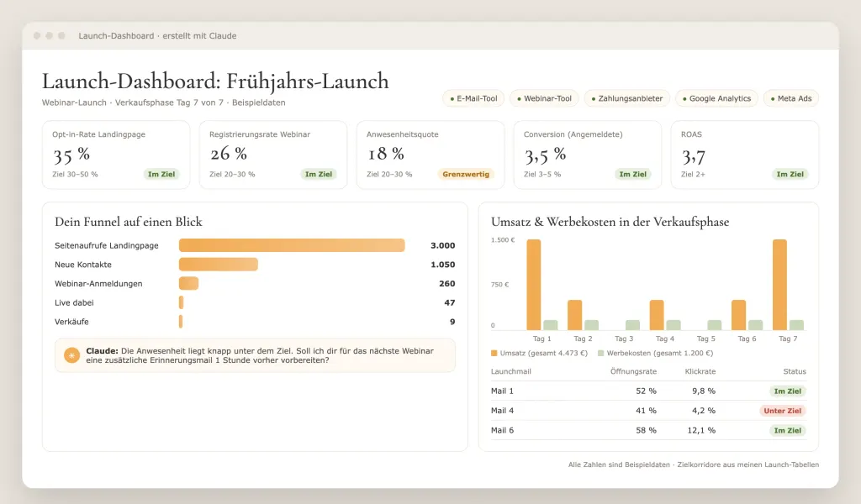Image resolution: width=861 pixels, height=504 pixels.
Task: Click the Unter Ziel badge for Mail 4
Action: coord(783,411)
